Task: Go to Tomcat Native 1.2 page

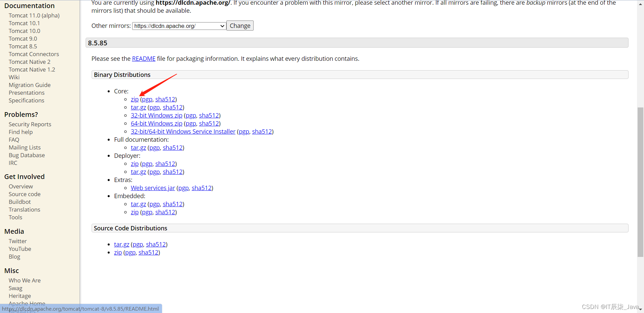Action: [x=32, y=70]
